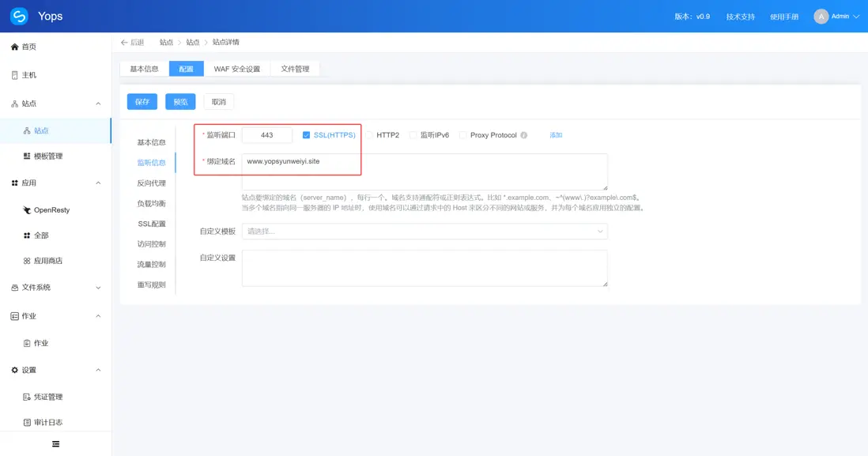Image resolution: width=868 pixels, height=456 pixels.
Task: Open the home page icon in the sidebar
Action: [14, 47]
